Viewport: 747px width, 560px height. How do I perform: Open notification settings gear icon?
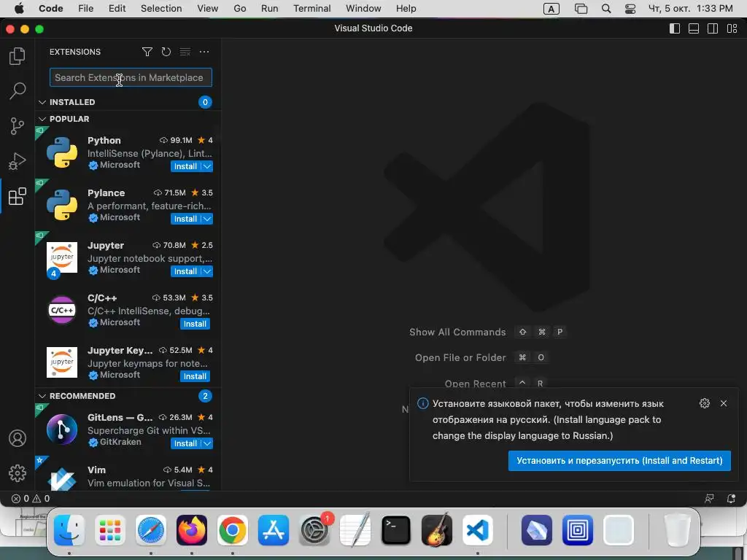[705, 403]
